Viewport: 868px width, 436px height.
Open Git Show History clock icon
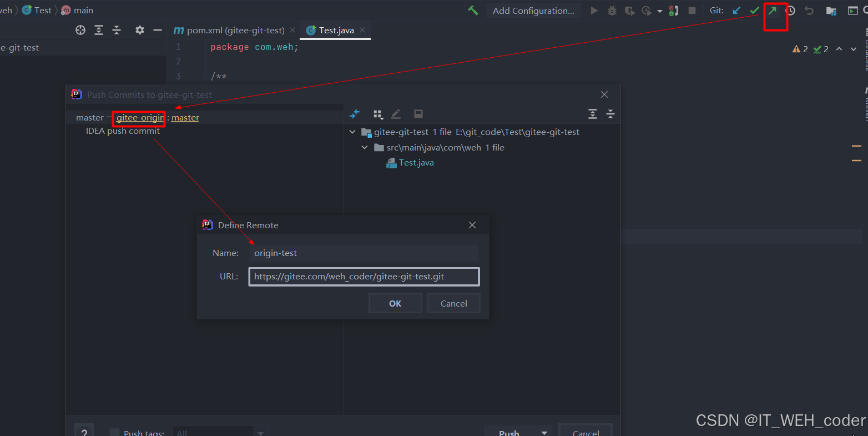790,11
